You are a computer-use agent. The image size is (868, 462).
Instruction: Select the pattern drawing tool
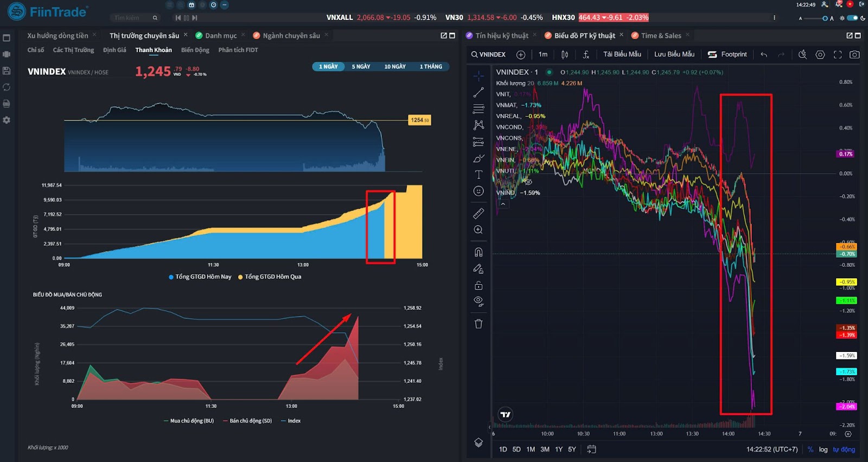pyautogui.click(x=478, y=125)
